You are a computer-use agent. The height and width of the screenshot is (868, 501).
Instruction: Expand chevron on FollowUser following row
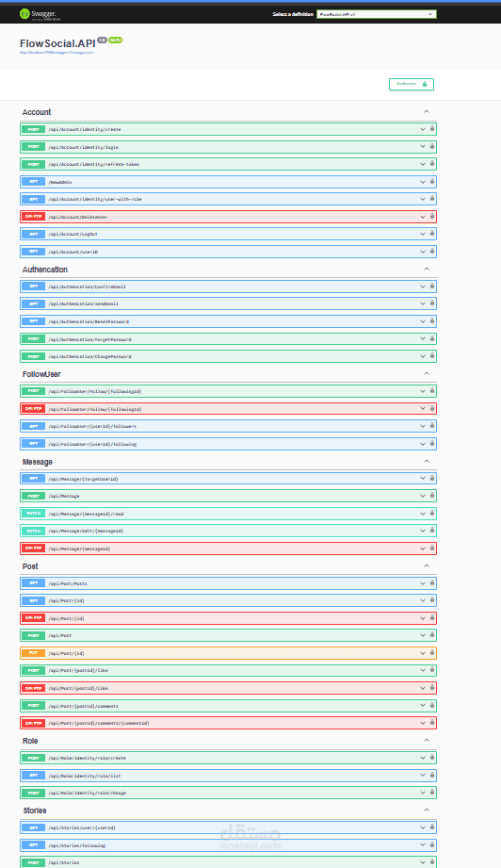point(423,443)
